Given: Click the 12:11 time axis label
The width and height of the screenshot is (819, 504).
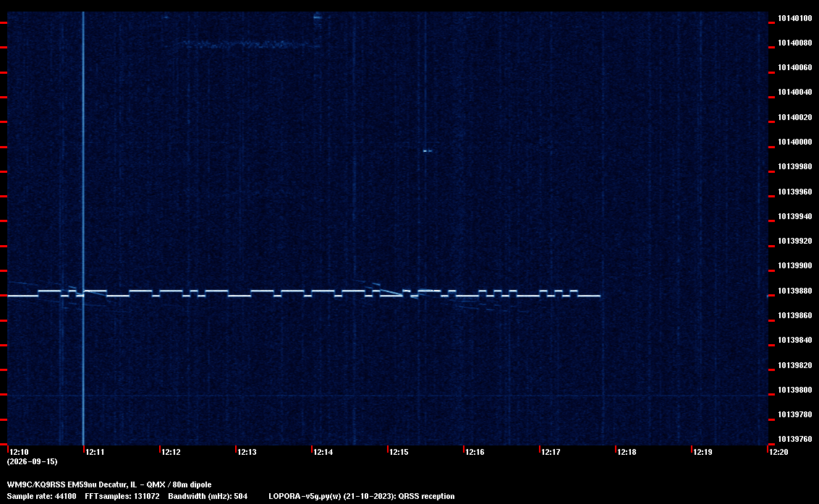Looking at the screenshot, I should 95,452.
